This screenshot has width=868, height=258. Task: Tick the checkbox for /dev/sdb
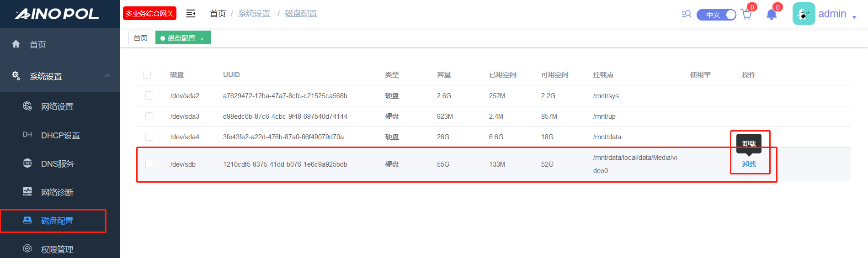149,164
